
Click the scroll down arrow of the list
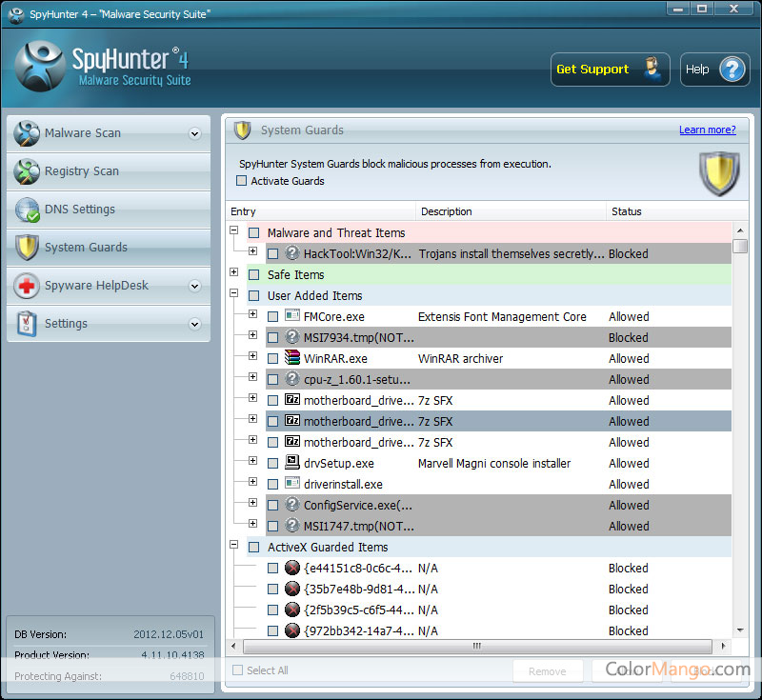(x=740, y=630)
